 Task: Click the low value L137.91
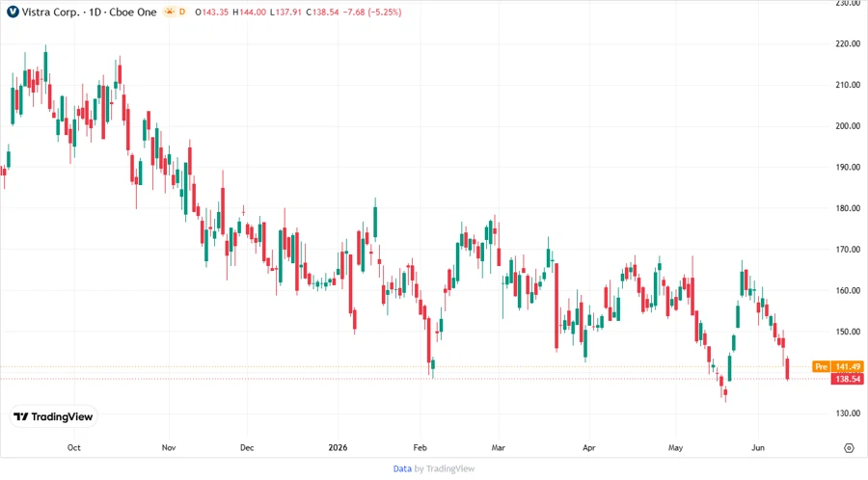[x=285, y=12]
